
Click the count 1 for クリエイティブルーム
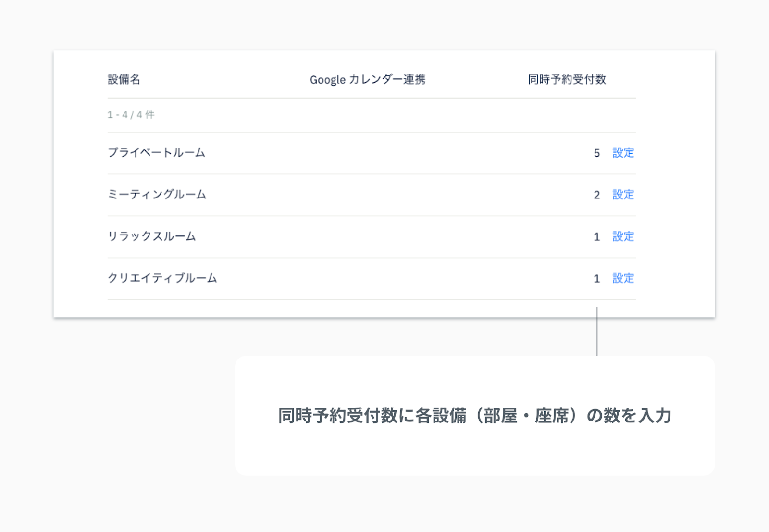tap(596, 279)
